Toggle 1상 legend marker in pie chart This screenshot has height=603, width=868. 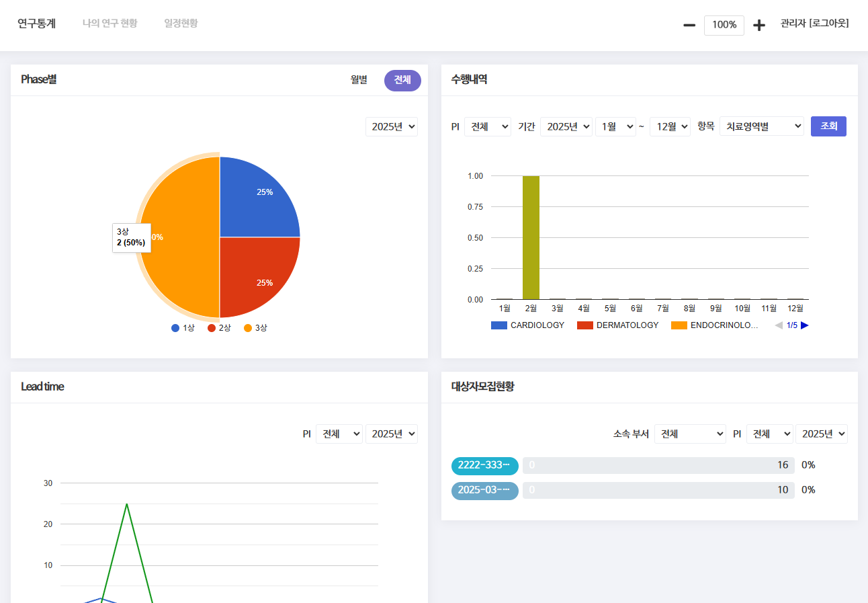click(176, 328)
